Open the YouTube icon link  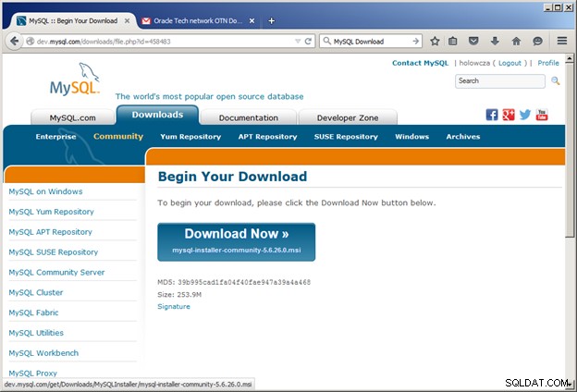(542, 115)
